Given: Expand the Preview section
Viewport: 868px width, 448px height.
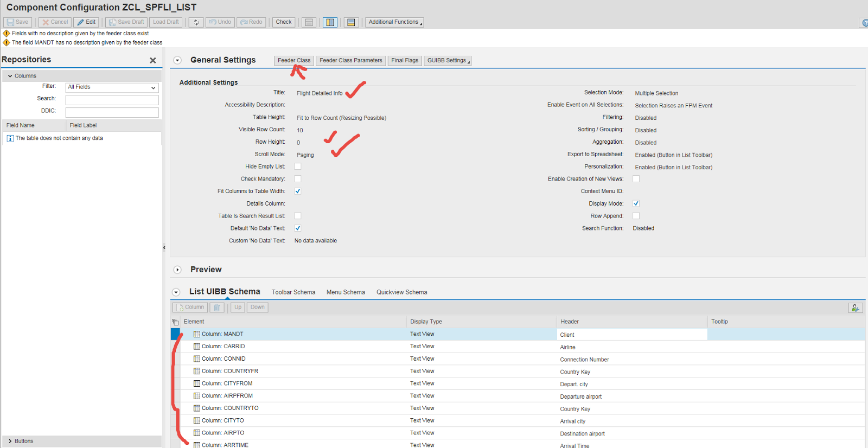Looking at the screenshot, I should pyautogui.click(x=177, y=270).
